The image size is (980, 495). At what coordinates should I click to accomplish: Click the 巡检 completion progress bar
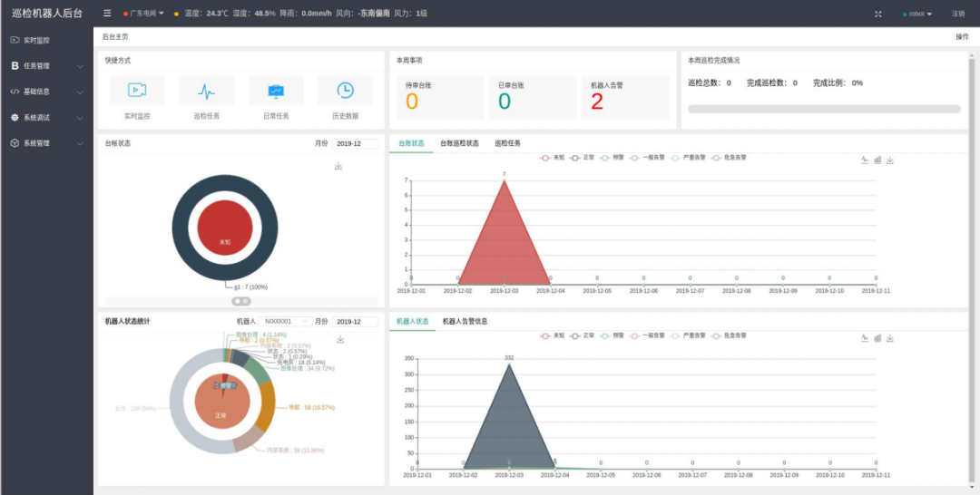tap(824, 109)
